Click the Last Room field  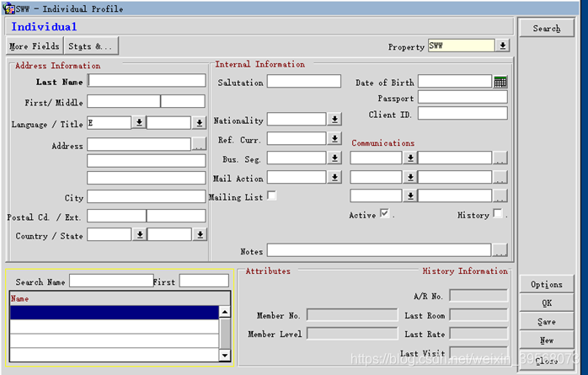478,315
